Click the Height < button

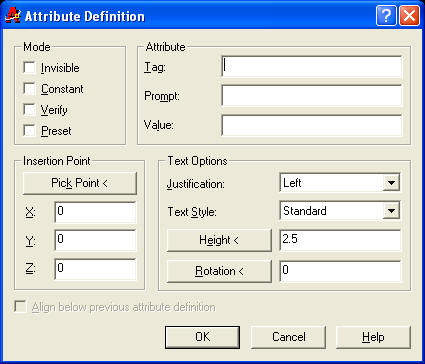click(219, 240)
